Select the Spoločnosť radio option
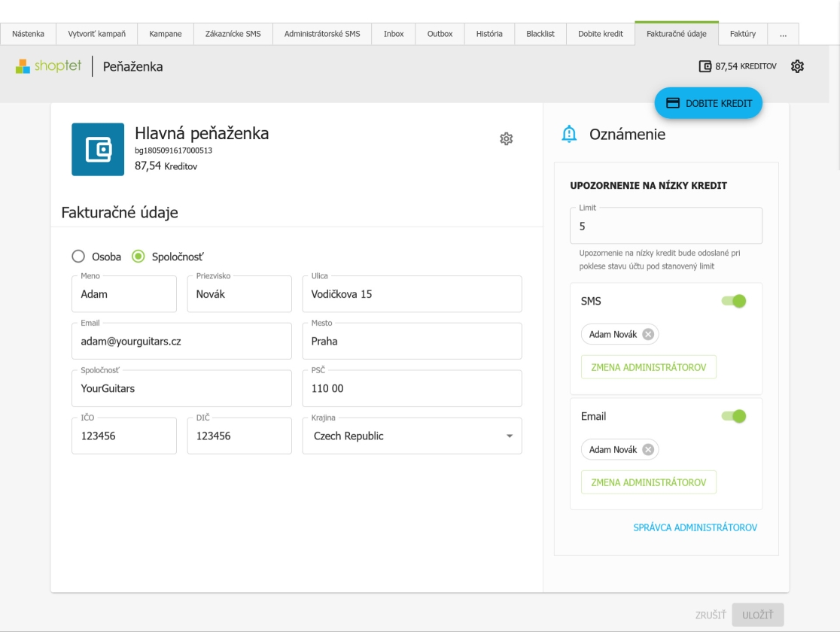This screenshot has height=632, width=840. 138,257
